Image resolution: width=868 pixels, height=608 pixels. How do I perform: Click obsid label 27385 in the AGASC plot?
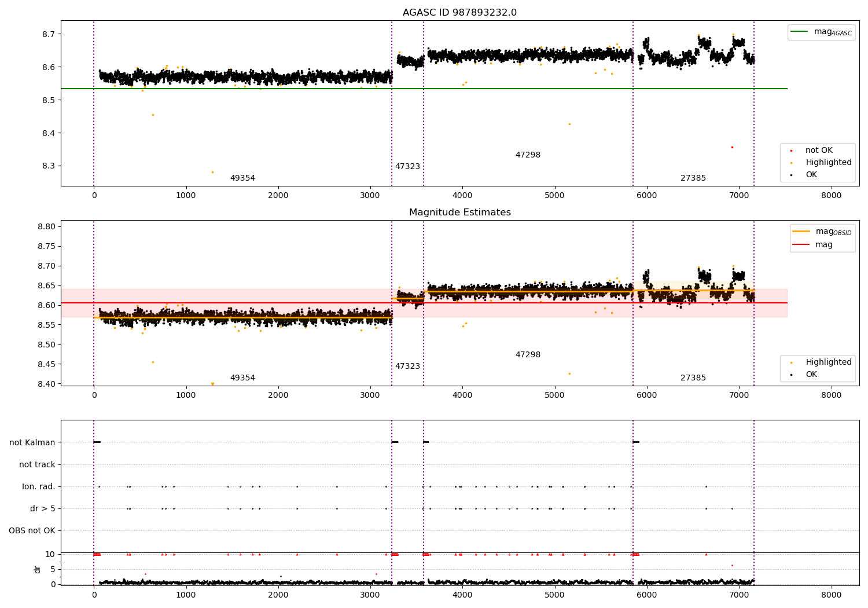tap(693, 178)
